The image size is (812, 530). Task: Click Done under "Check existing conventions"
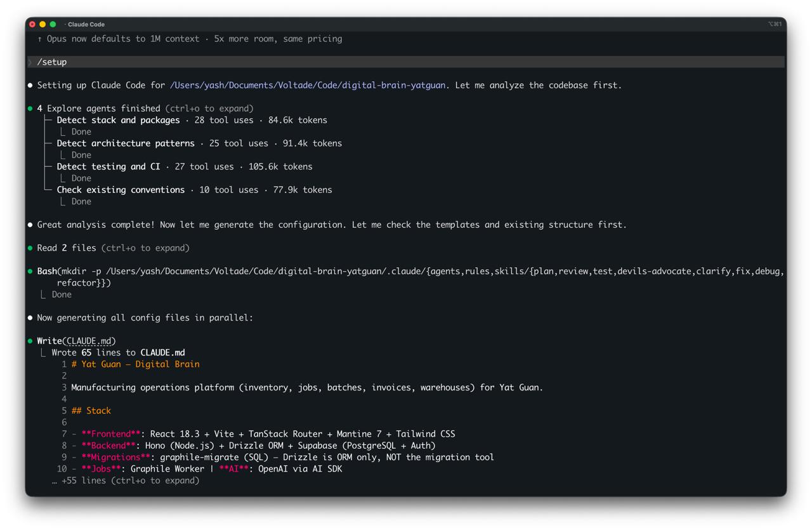(x=81, y=201)
